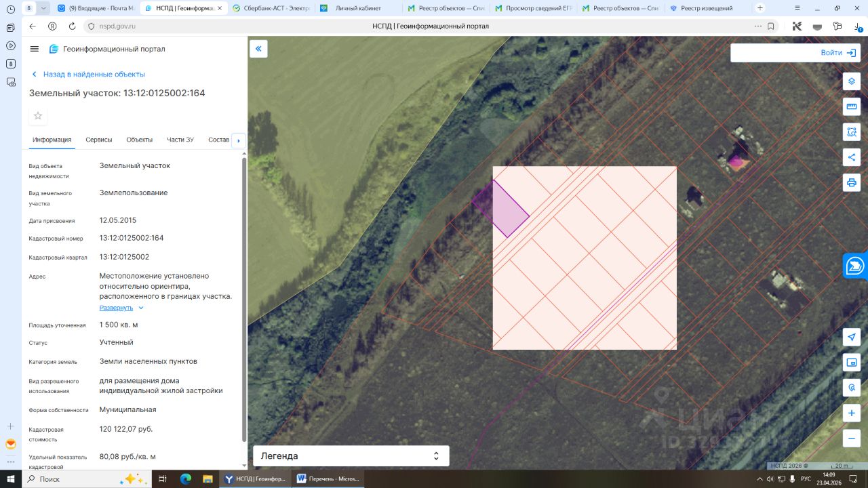Switch to the Сервисы tab
868x488 pixels.
pos(99,140)
